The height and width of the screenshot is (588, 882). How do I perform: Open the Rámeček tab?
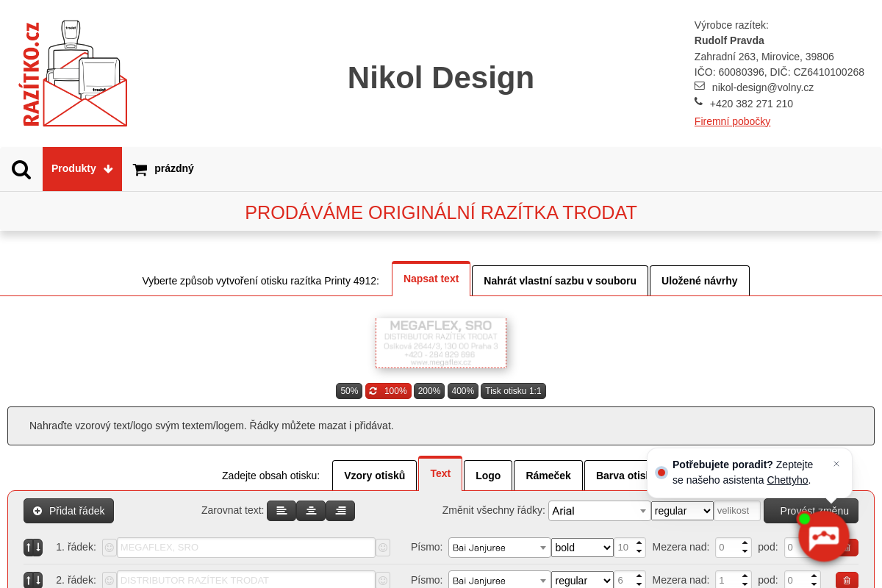pos(548,476)
